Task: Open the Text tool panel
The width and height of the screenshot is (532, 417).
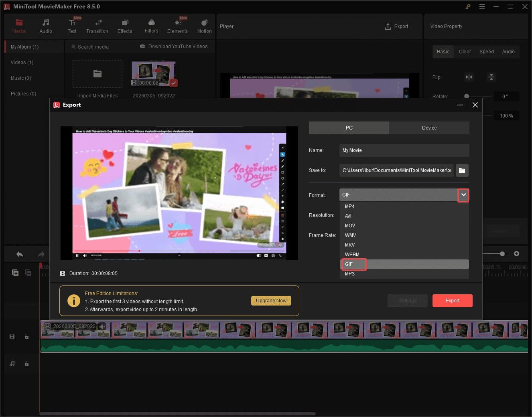Action: [72, 25]
